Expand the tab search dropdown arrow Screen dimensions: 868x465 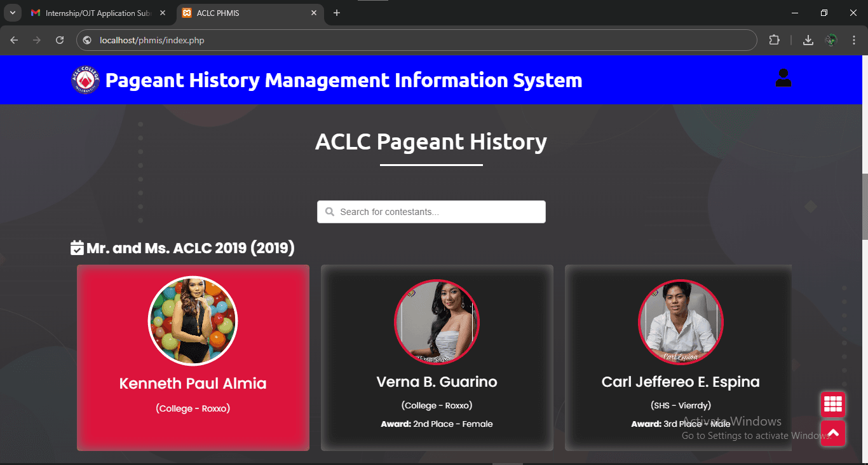tap(12, 13)
